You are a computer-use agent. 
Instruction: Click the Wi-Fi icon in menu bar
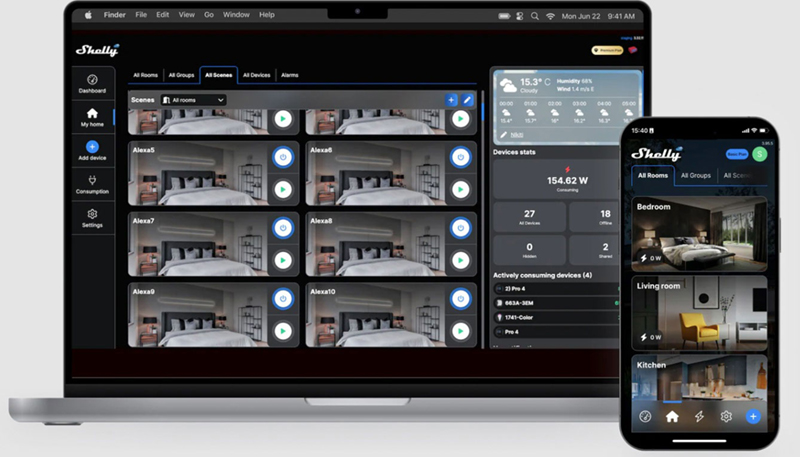[x=551, y=16]
